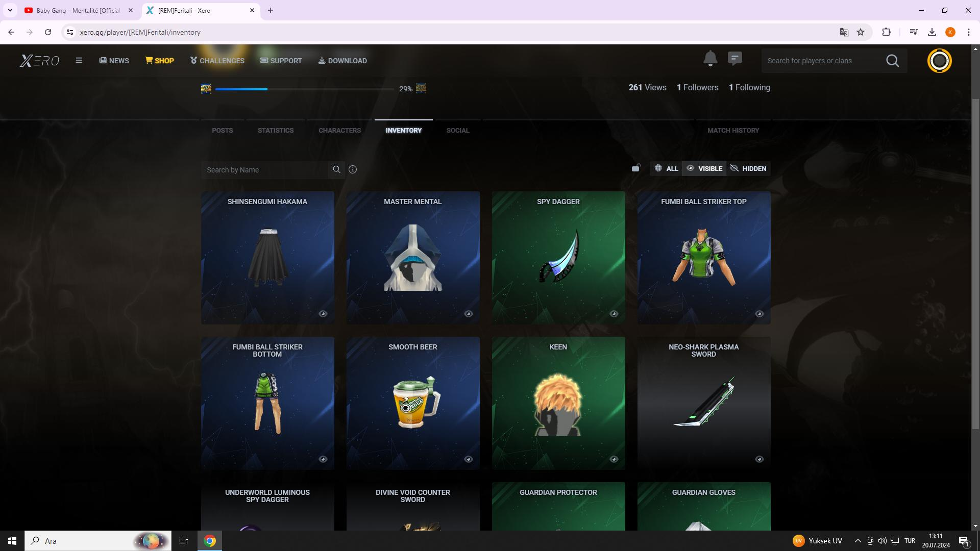Open the MATCH HISTORY tab
Viewport: 980px width, 551px height.
(733, 131)
